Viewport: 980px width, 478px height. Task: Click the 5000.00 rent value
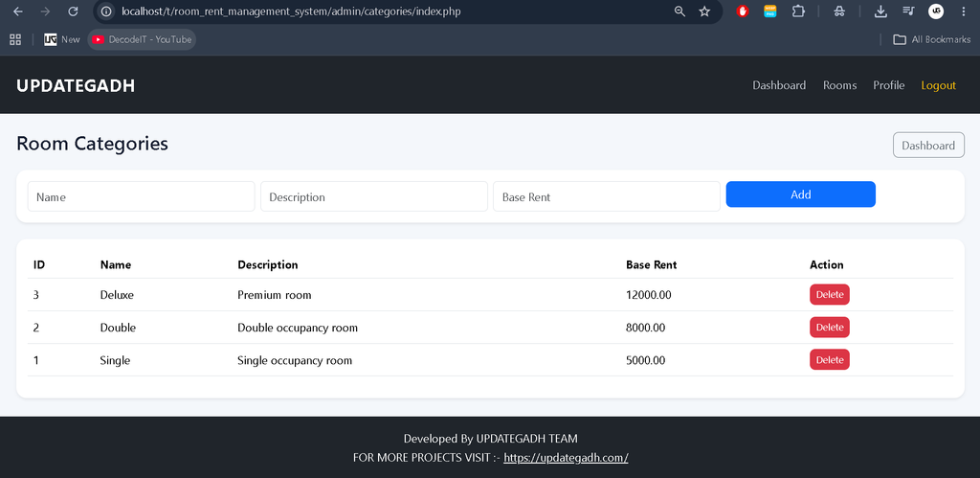[646, 360]
